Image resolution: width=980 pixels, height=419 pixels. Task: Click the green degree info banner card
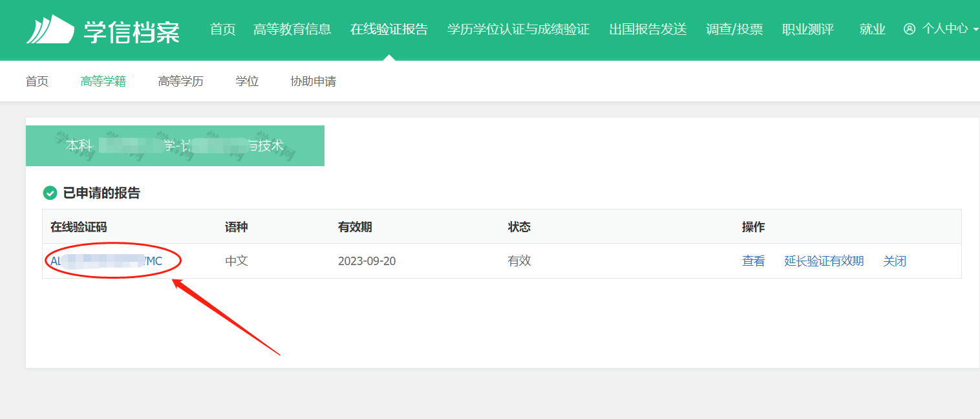[175, 145]
